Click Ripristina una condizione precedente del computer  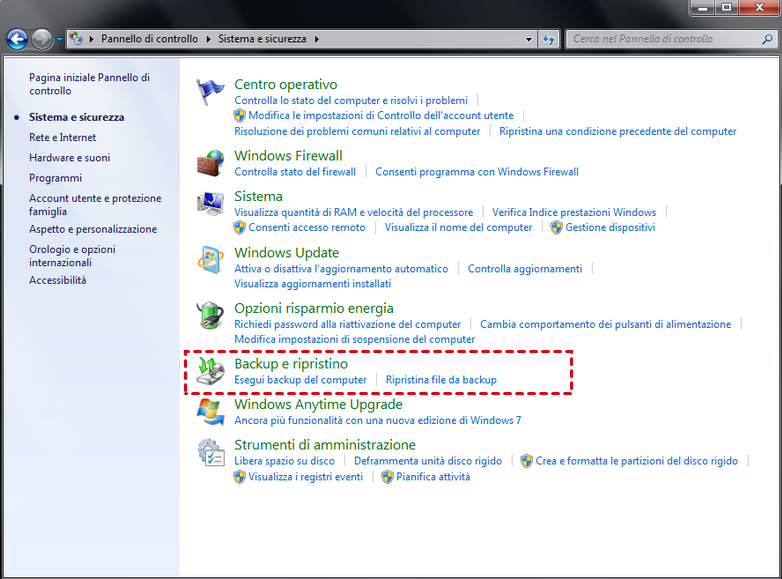coord(618,131)
